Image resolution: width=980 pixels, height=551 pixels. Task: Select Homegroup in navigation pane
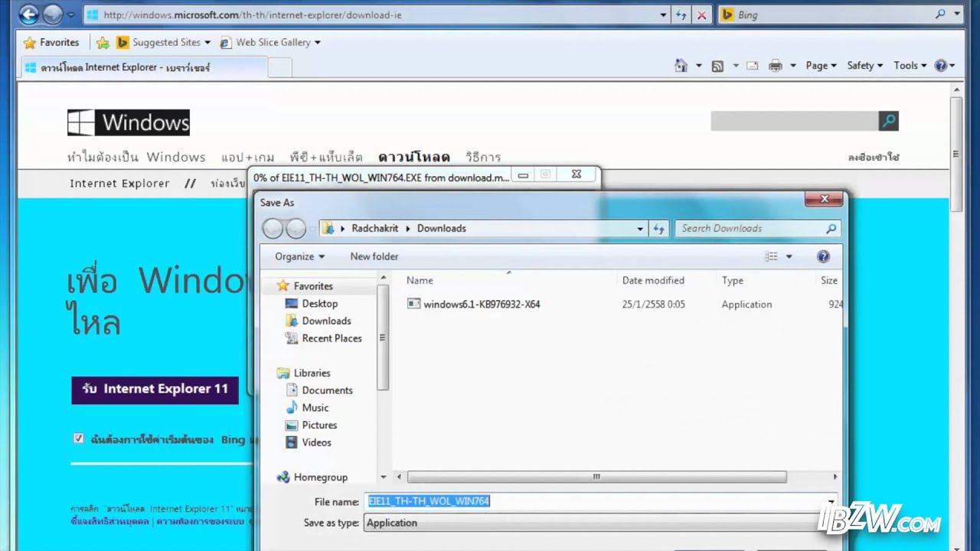tap(312, 477)
